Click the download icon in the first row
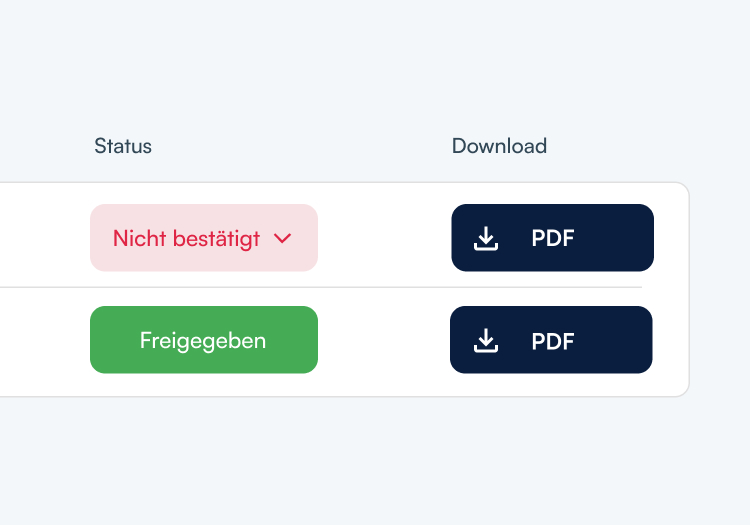Image resolution: width=750 pixels, height=525 pixels. [486, 238]
